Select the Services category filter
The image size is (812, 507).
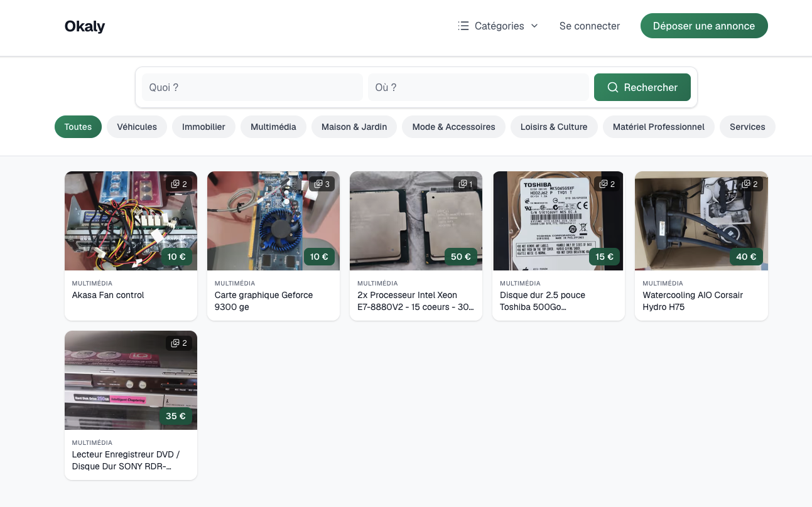[747, 127]
